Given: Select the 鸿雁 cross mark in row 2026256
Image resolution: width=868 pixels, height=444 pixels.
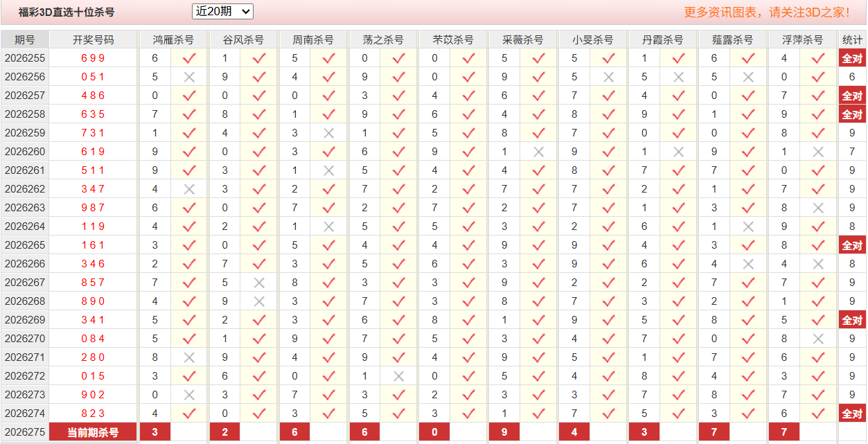Looking at the screenshot, I should tap(189, 77).
